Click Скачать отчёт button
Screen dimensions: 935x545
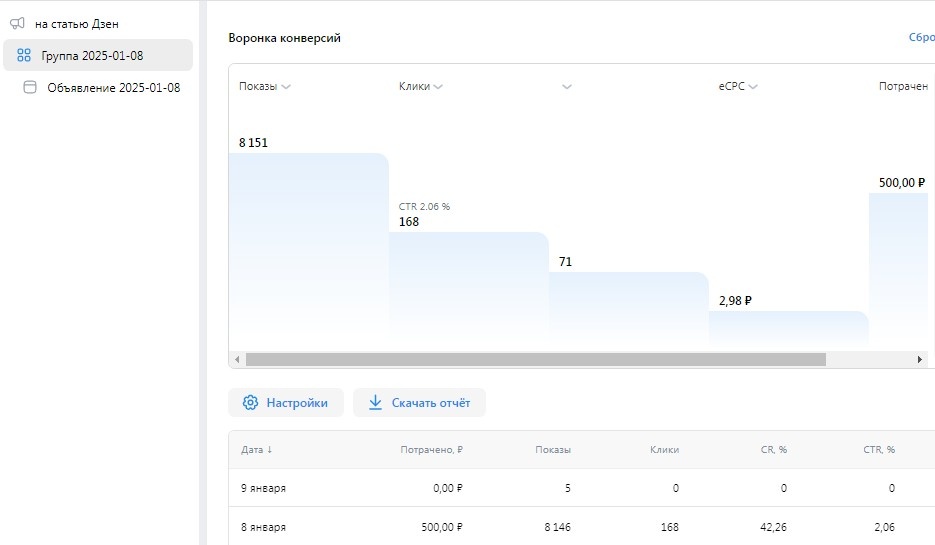click(419, 402)
